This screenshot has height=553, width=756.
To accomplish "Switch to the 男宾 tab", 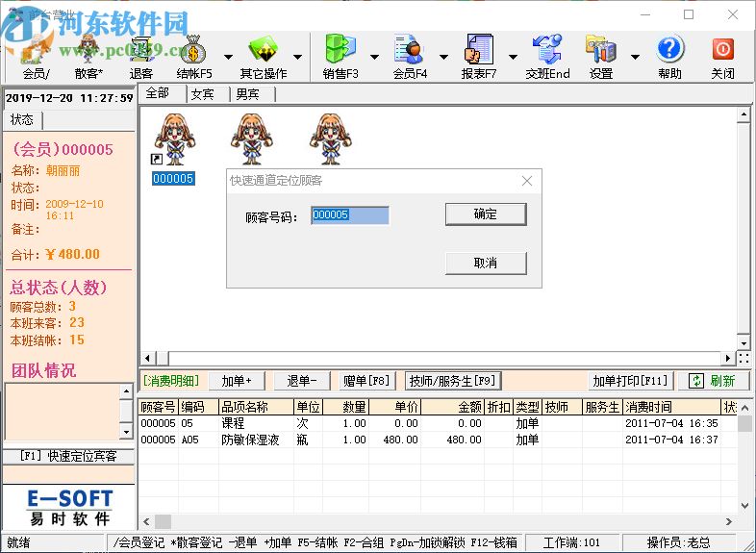I will pyautogui.click(x=253, y=94).
